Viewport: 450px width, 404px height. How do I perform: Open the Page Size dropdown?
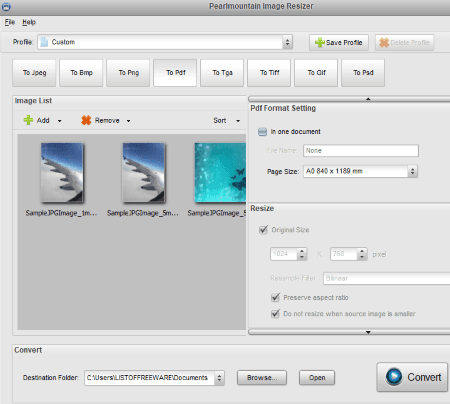pos(360,171)
